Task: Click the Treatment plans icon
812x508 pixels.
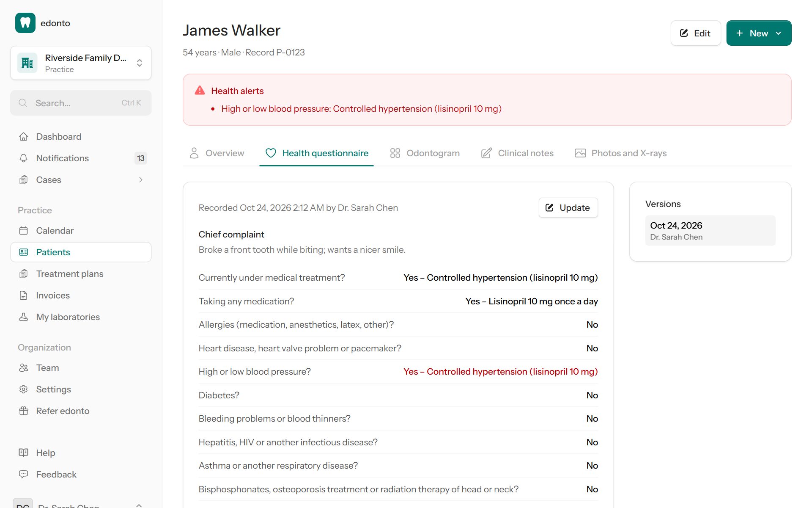Action: (x=24, y=274)
